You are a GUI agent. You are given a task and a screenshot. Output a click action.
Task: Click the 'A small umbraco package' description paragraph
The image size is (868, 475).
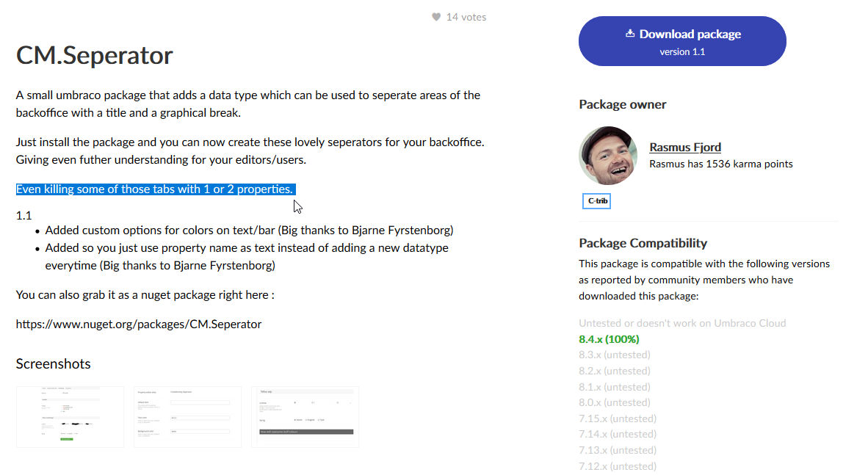248,104
